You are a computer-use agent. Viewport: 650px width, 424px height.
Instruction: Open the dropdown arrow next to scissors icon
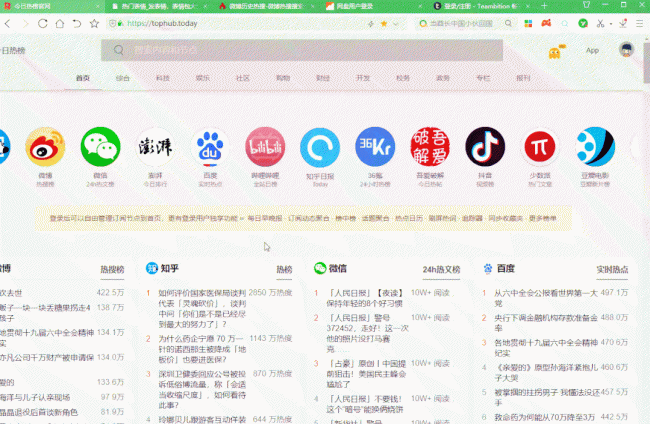click(x=611, y=24)
